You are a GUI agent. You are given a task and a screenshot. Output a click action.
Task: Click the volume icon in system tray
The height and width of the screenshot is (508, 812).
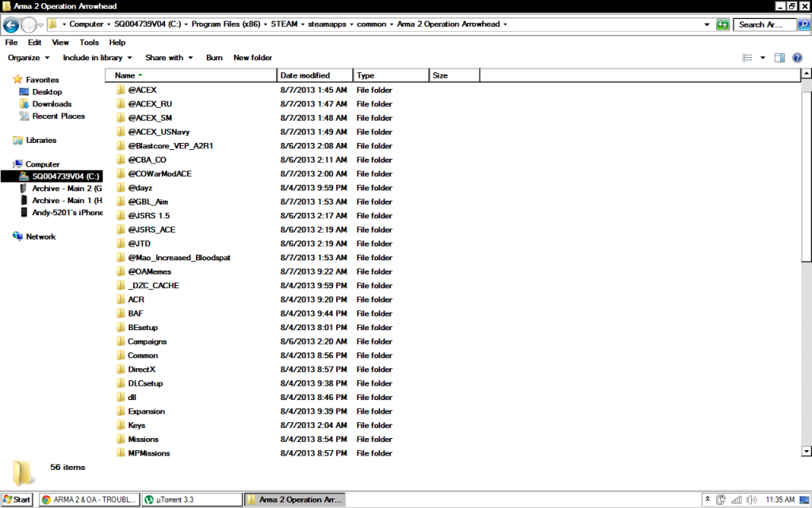749,499
